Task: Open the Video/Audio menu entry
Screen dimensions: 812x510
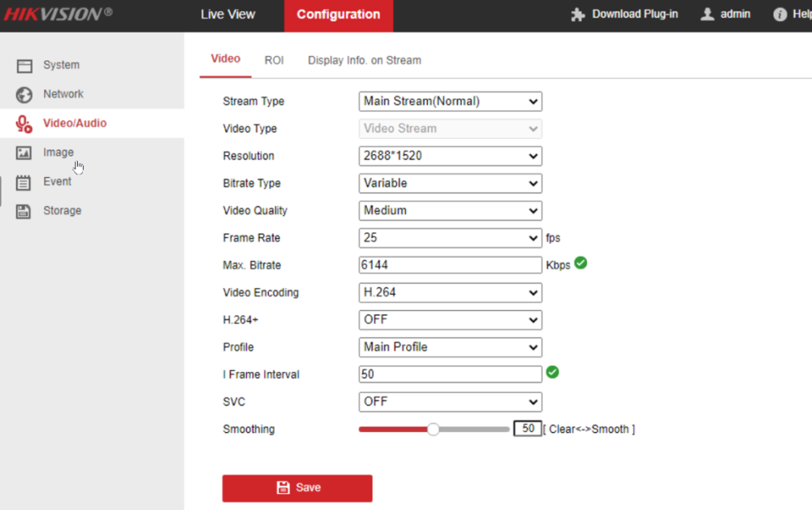Action: coord(92,123)
